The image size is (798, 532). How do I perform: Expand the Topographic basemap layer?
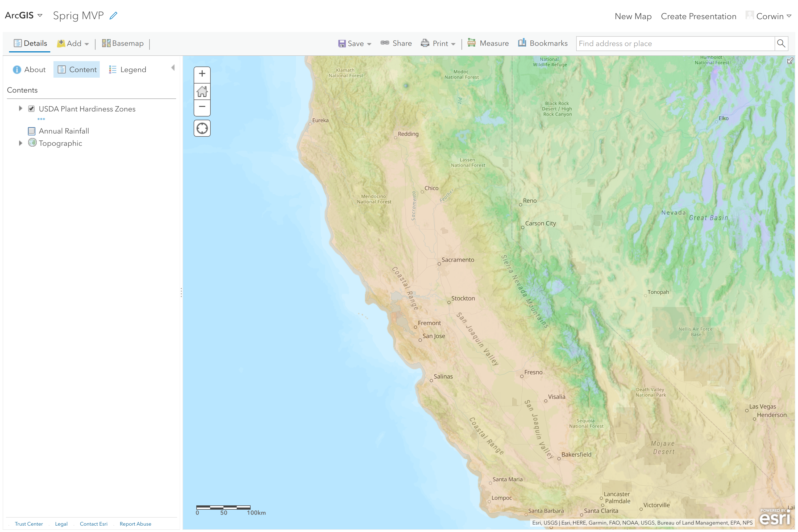tap(20, 143)
